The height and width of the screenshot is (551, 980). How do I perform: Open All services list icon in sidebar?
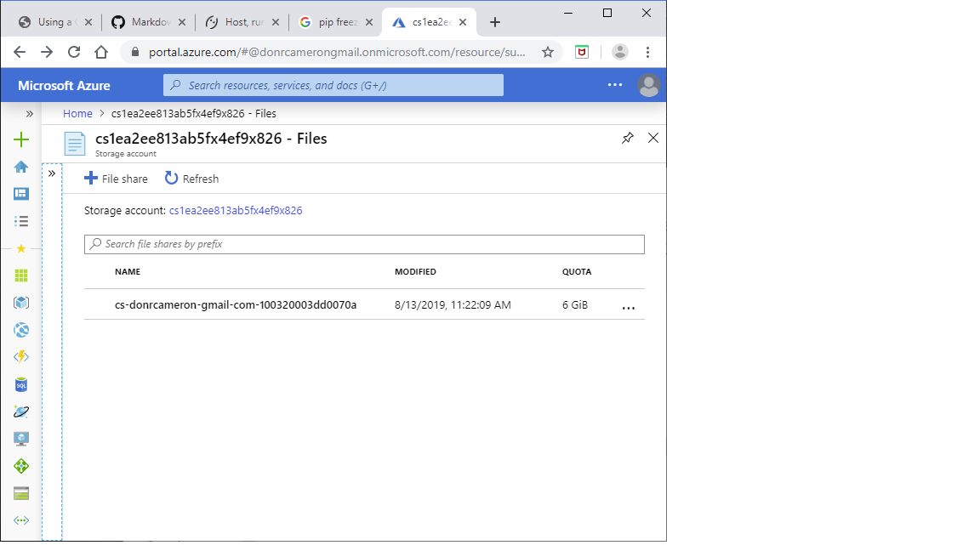[21, 221]
